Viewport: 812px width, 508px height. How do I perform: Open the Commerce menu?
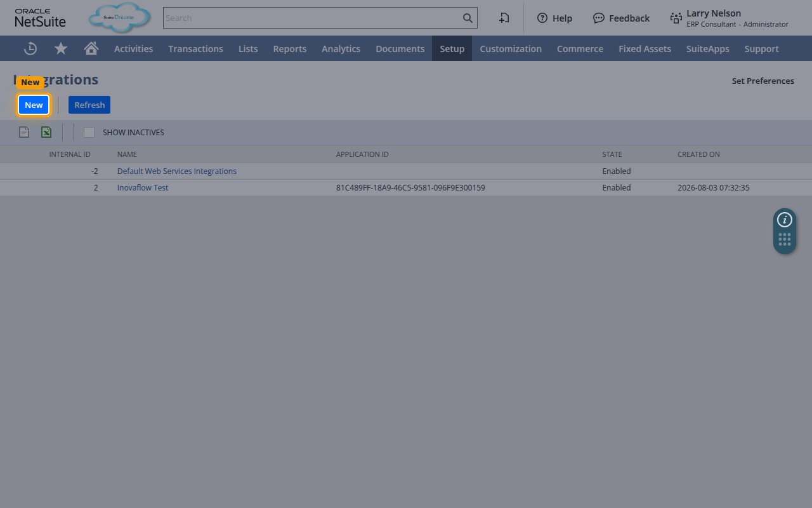[x=580, y=48]
